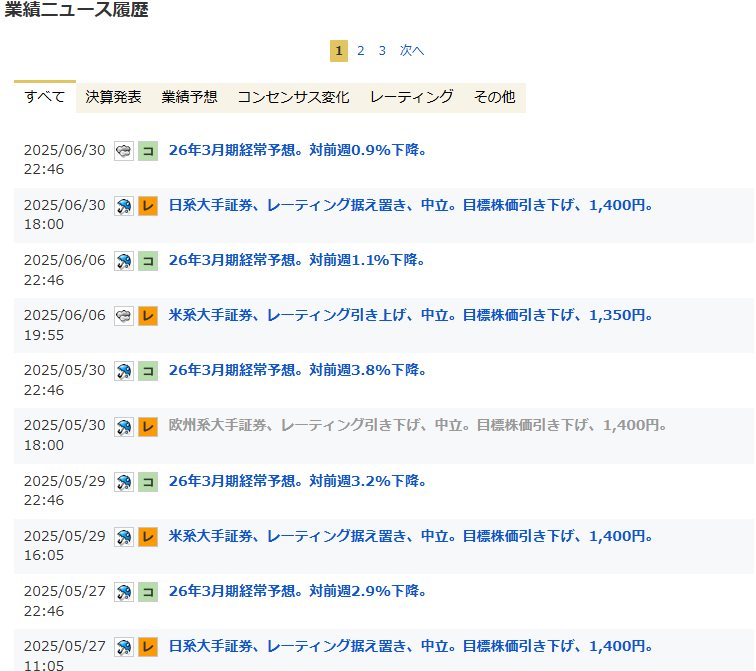Click umbrella icon on 2025/05/27 22:46 row
756x671 pixels.
[x=124, y=591]
